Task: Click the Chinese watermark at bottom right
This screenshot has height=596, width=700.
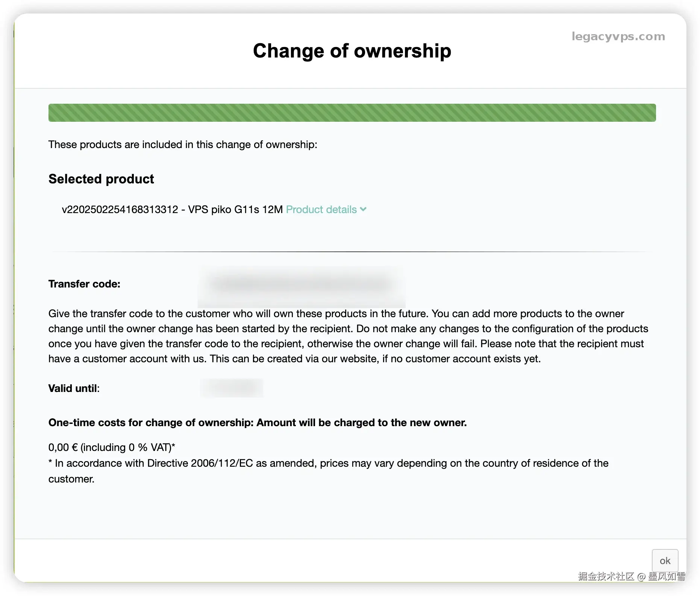Action: tap(632, 576)
